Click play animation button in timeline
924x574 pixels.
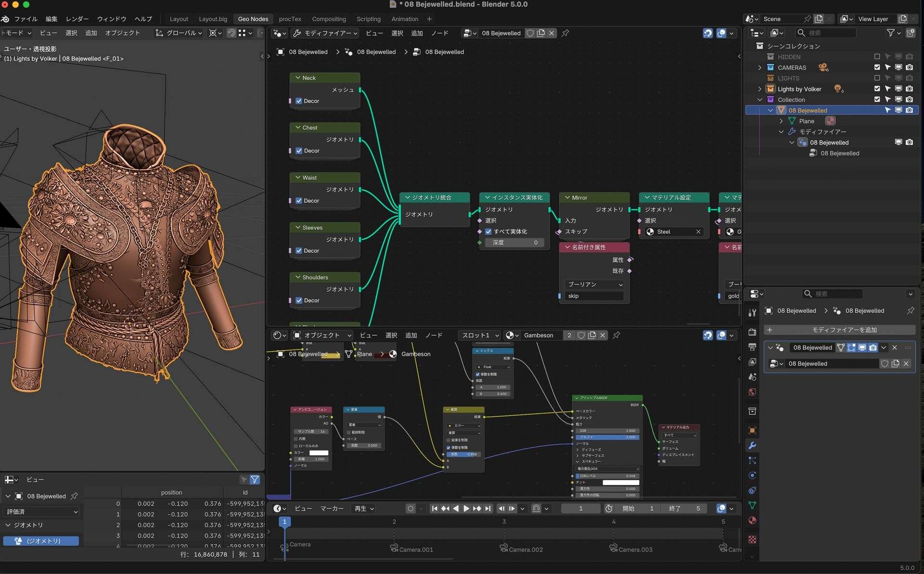click(466, 509)
